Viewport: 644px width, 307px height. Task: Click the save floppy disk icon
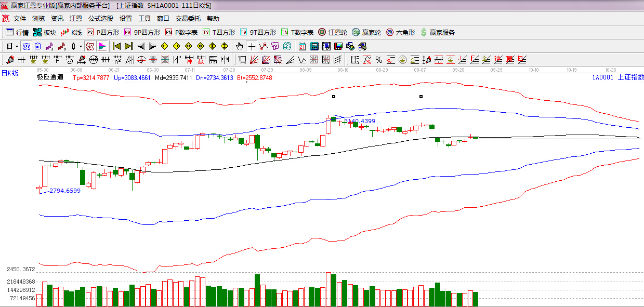(x=338, y=46)
